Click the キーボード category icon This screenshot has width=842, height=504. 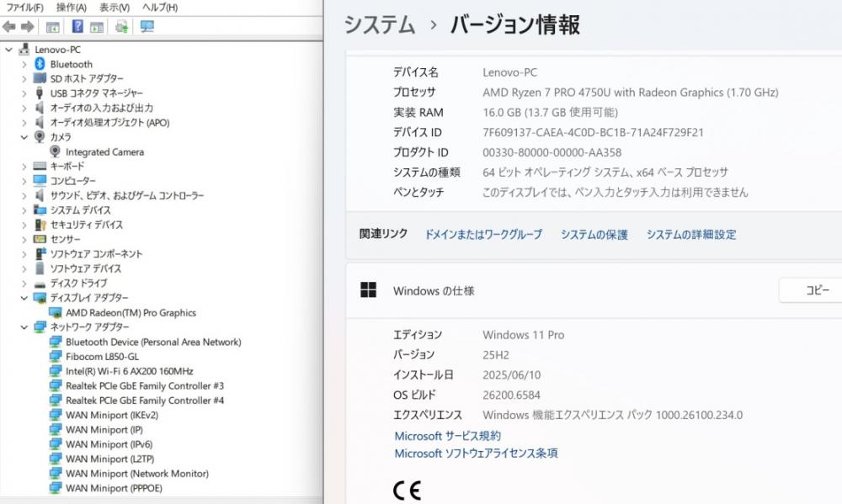tap(40, 166)
